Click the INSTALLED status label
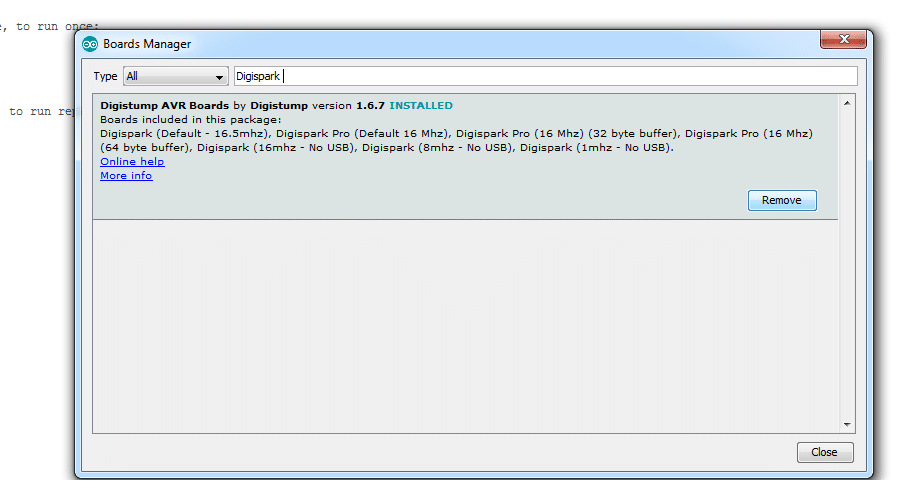This screenshot has height=502, width=915. point(421,106)
